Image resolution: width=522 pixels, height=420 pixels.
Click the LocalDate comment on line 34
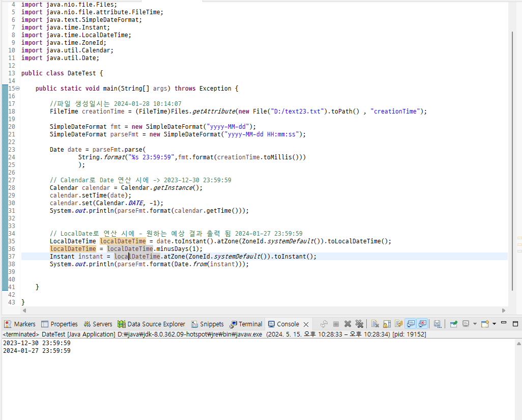(176, 234)
